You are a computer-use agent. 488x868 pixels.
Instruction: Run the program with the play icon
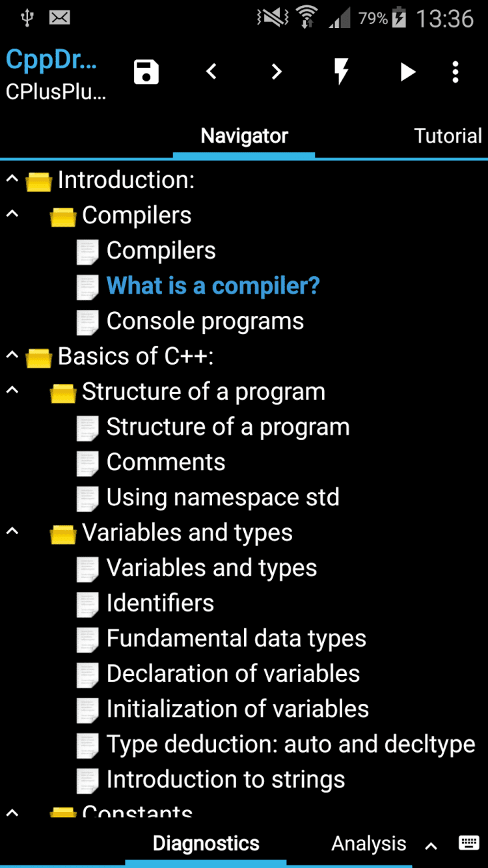407,72
